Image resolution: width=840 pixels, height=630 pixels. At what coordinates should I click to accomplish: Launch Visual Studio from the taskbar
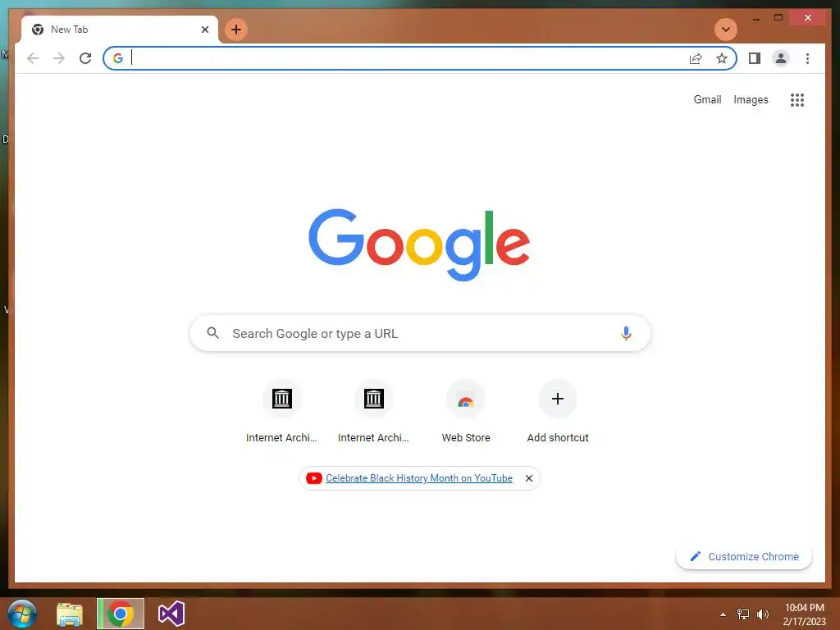[171, 614]
